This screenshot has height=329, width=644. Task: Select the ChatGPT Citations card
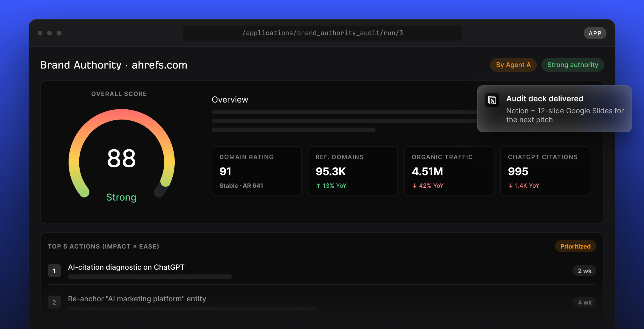pos(545,171)
